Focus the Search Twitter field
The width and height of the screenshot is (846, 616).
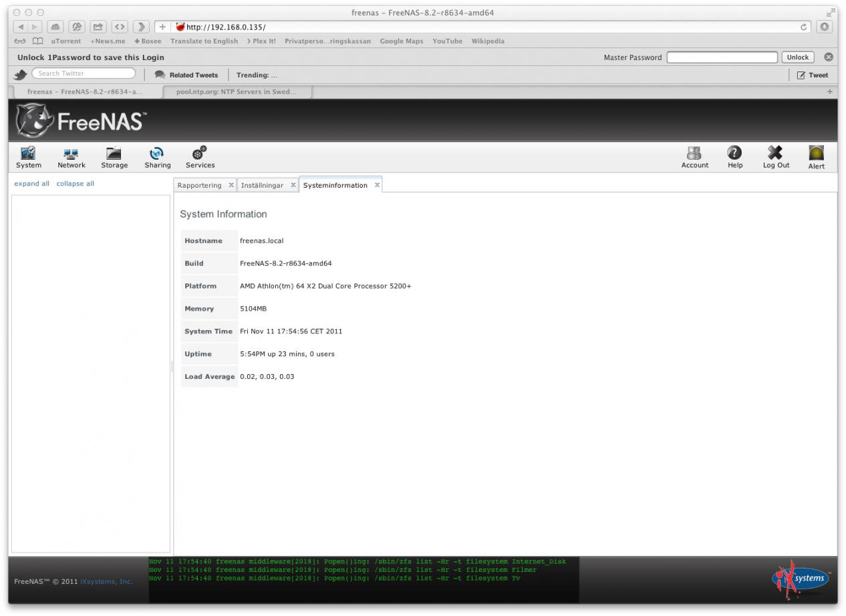click(x=84, y=73)
